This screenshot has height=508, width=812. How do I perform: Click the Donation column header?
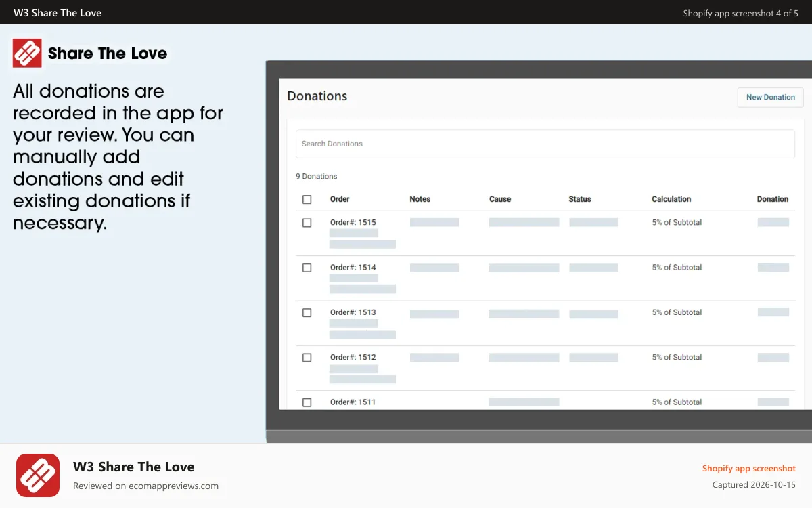coord(773,199)
